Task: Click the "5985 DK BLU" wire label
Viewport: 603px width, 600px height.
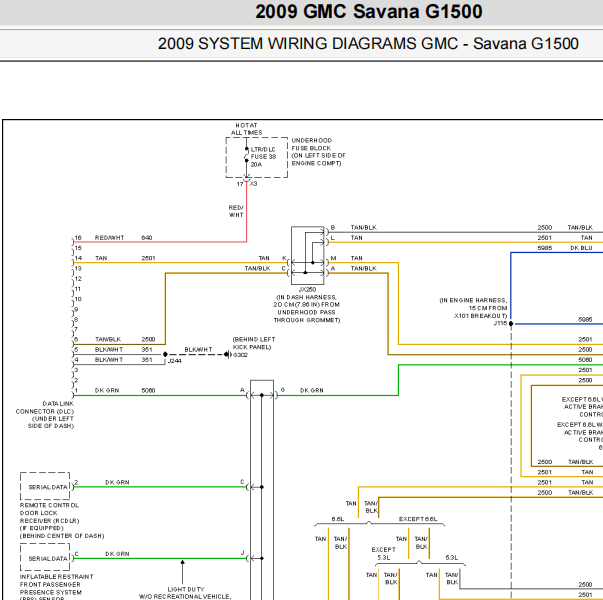Action: pyautogui.click(x=565, y=248)
